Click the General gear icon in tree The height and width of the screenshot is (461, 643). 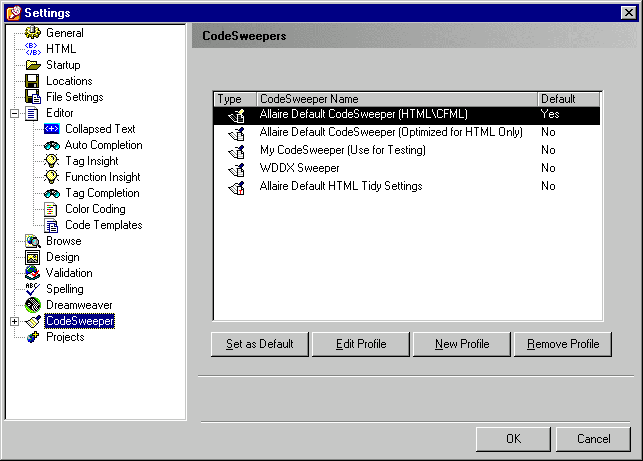tap(32, 33)
